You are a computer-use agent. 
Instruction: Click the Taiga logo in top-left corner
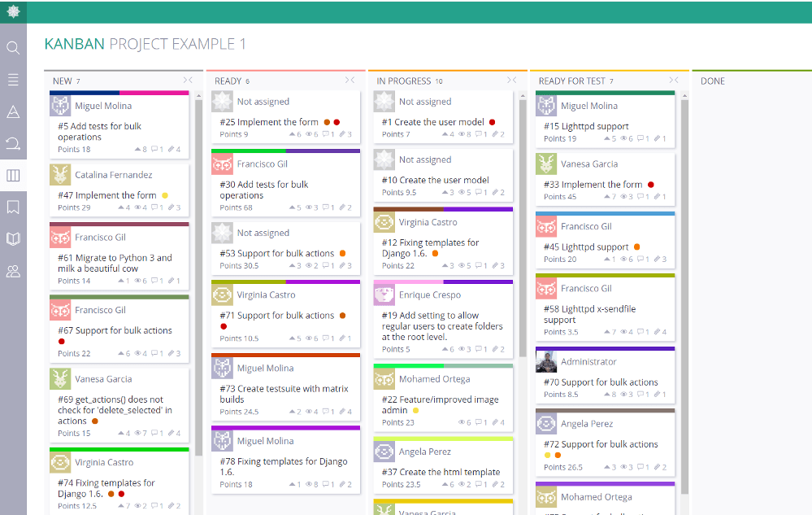tap(13, 11)
